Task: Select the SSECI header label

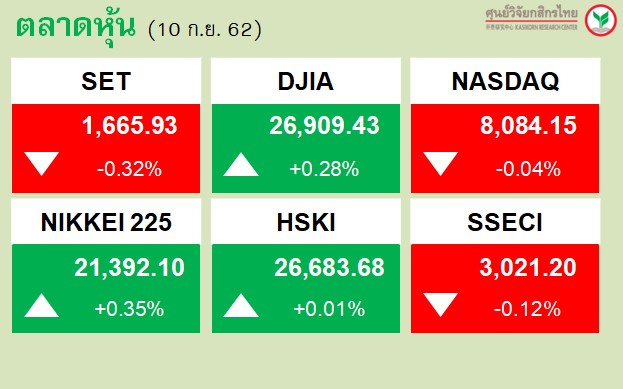Action: 505,222
